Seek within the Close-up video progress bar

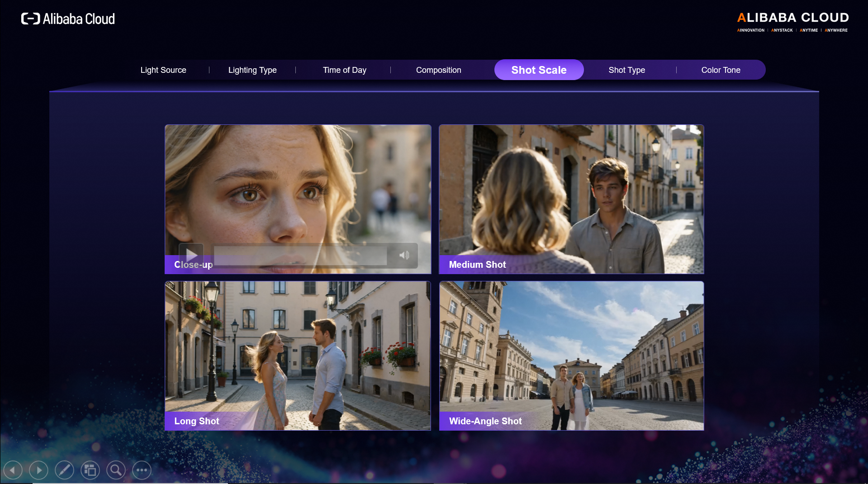click(x=300, y=256)
